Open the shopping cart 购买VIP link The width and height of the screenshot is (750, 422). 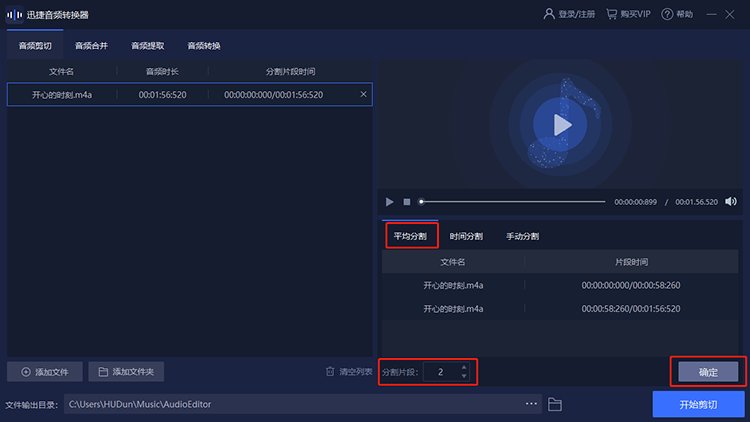pos(628,14)
